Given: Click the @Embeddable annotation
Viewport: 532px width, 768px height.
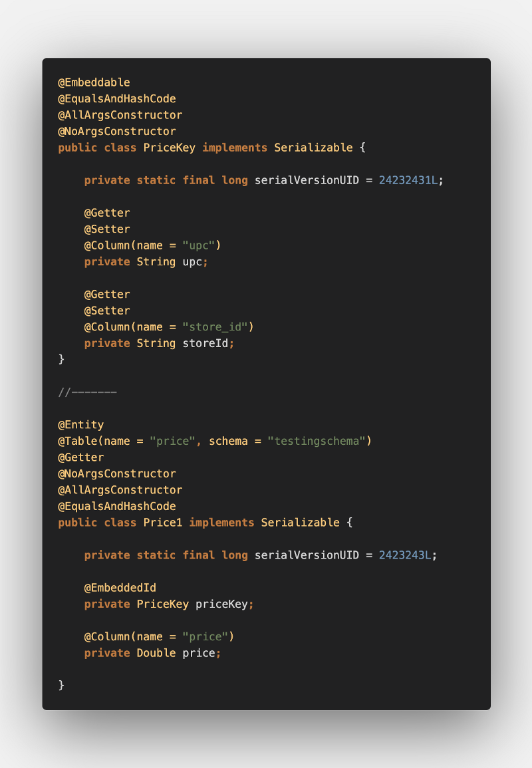Looking at the screenshot, I should pyautogui.click(x=94, y=82).
